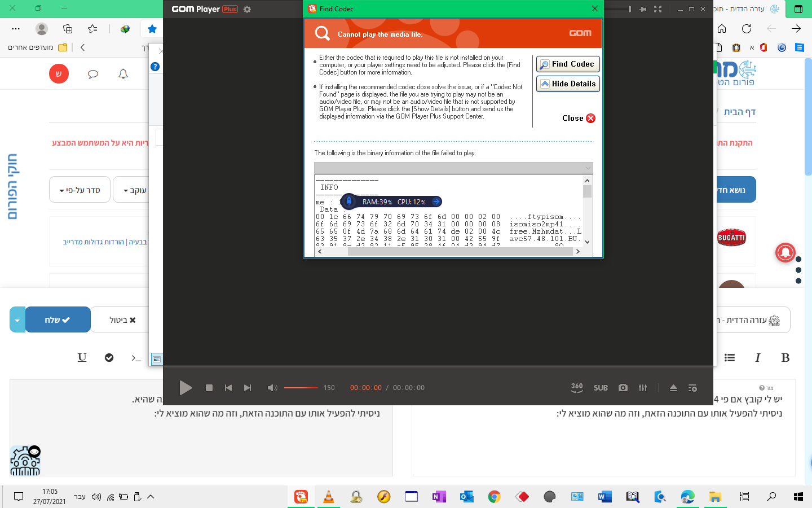Open the red user avatar menu
Screen dimensions: 812x508
click(x=59, y=74)
